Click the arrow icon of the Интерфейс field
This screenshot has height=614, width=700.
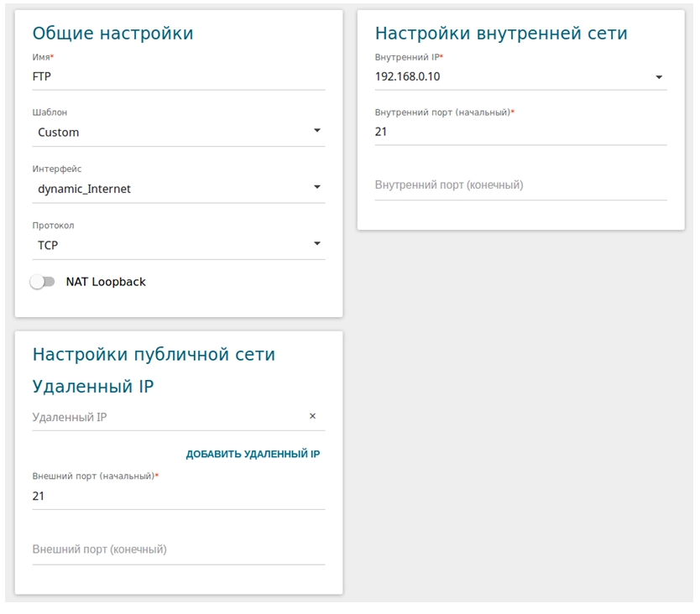pyautogui.click(x=316, y=188)
